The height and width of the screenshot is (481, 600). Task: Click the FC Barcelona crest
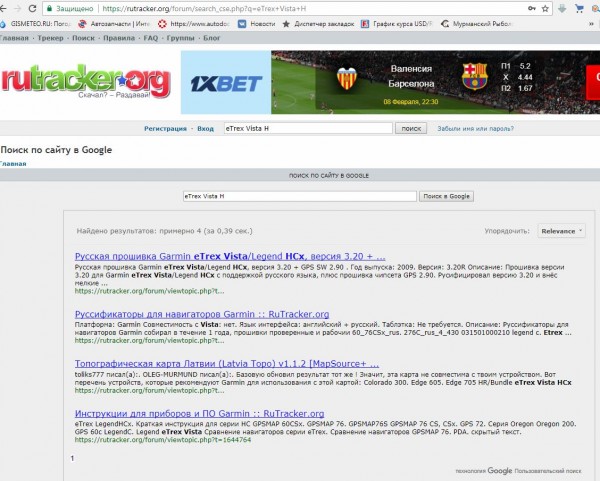475,78
